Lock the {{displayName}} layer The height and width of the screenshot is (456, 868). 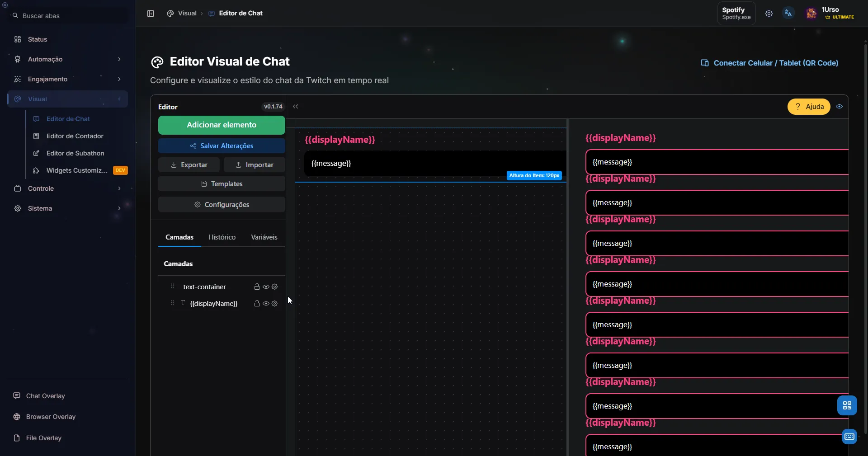(256, 303)
